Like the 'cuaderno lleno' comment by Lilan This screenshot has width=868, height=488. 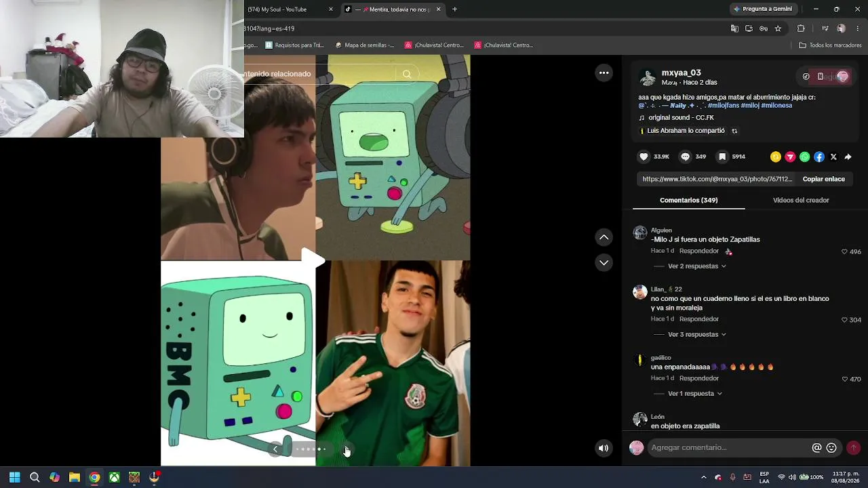pyautogui.click(x=845, y=320)
